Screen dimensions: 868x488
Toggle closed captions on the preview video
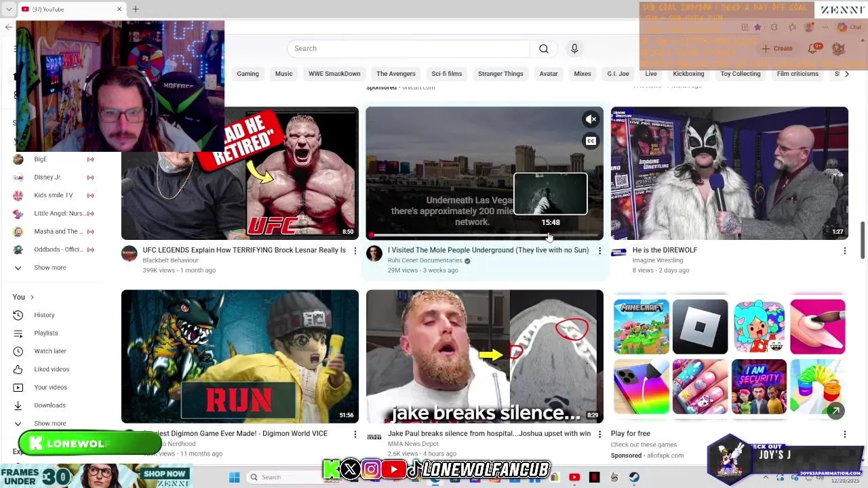tap(591, 141)
